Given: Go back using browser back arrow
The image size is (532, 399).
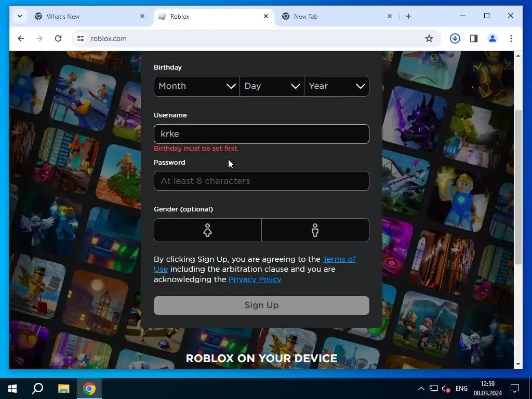Looking at the screenshot, I should 21,38.
